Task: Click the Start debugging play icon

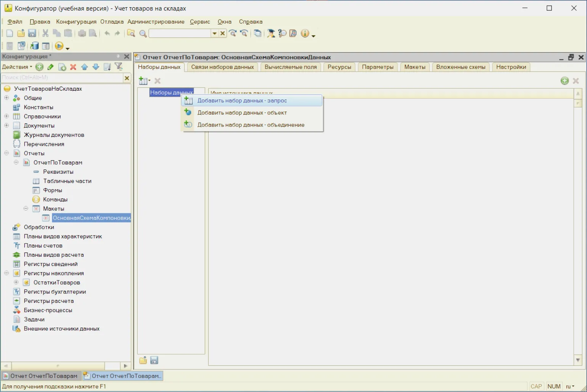Action: click(x=59, y=46)
